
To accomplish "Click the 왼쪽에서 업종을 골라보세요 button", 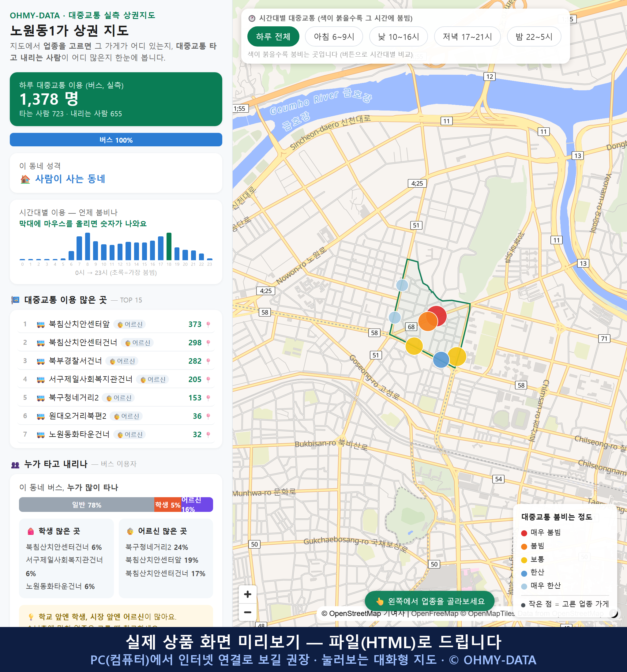I will (430, 601).
